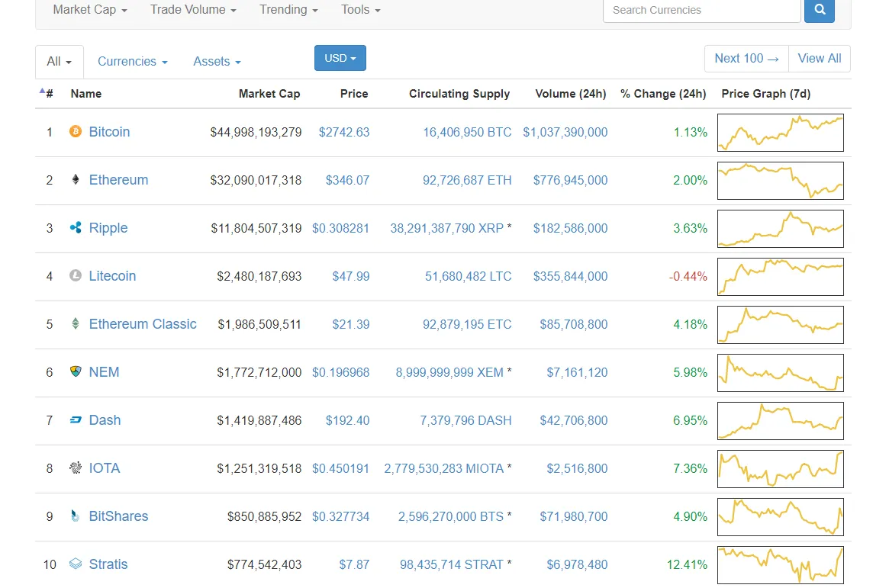The image size is (889, 588).
Task: Sort table by Name column
Action: click(86, 94)
